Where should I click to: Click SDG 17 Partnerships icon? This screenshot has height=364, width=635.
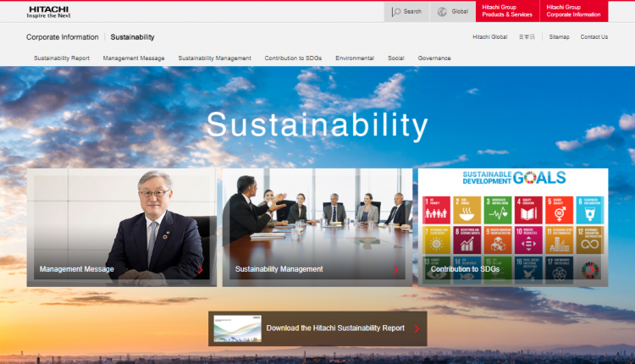click(560, 270)
